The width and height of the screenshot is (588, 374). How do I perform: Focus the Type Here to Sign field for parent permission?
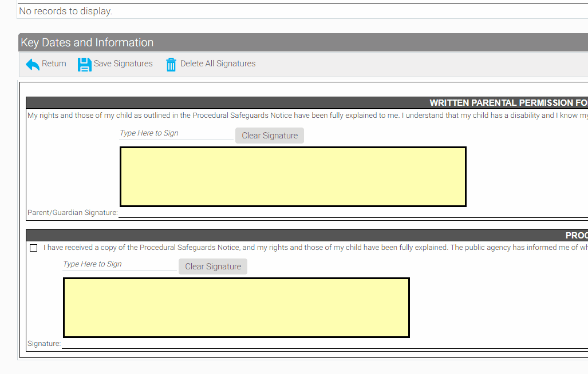click(x=176, y=133)
